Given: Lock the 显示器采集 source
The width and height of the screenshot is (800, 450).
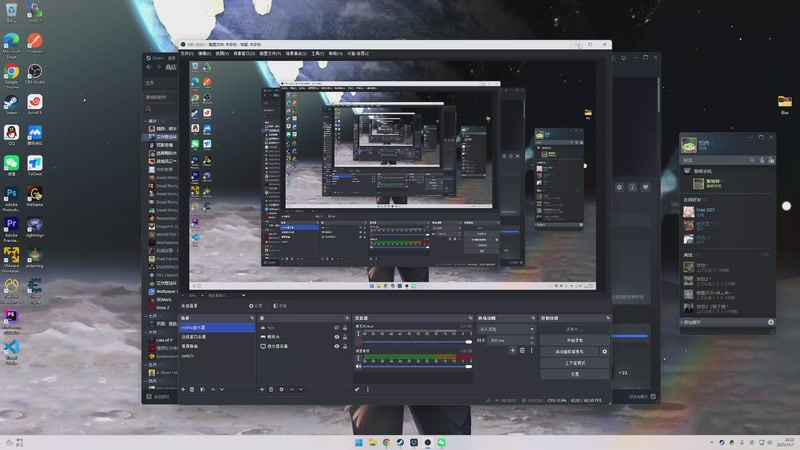Looking at the screenshot, I should (x=345, y=346).
